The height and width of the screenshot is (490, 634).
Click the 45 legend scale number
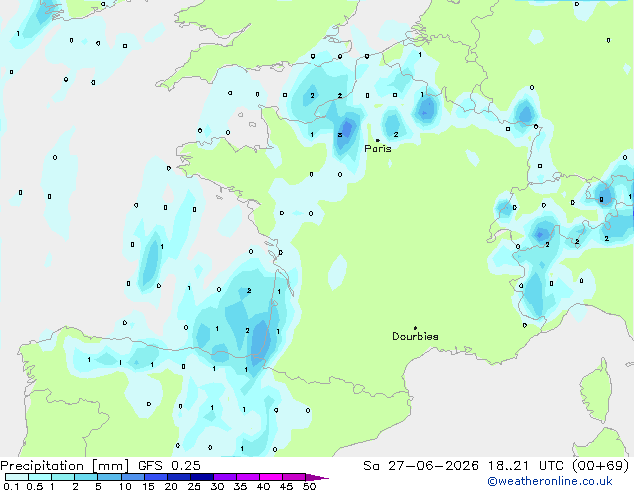[x=286, y=486]
